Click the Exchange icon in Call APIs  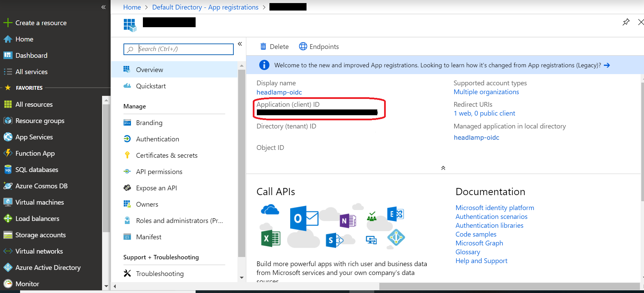tap(395, 214)
